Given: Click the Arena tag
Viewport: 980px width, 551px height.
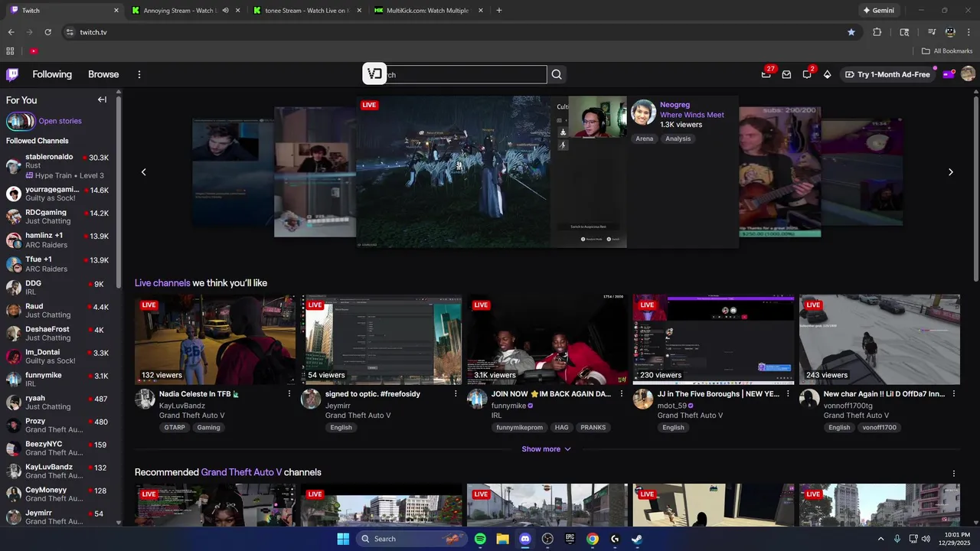Looking at the screenshot, I should coord(644,139).
